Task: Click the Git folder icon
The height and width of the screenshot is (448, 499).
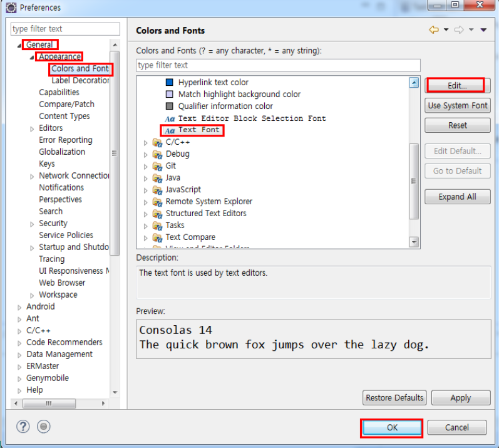Action: point(157,166)
